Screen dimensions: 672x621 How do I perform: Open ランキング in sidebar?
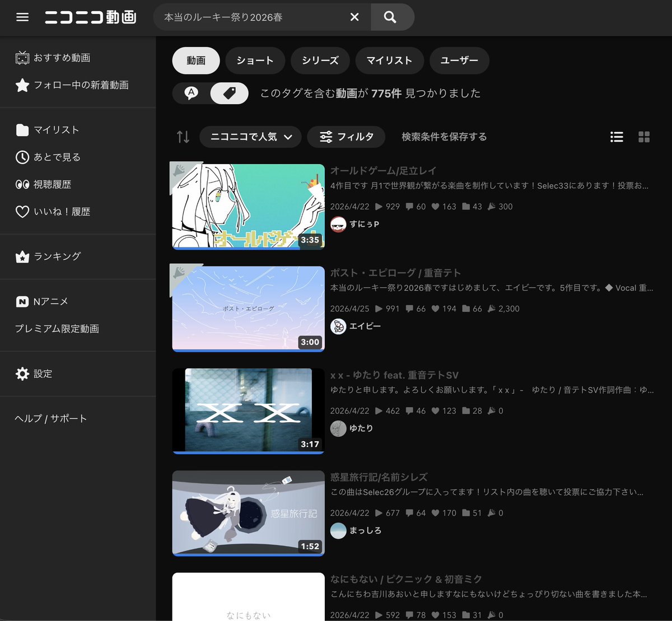pyautogui.click(x=48, y=256)
